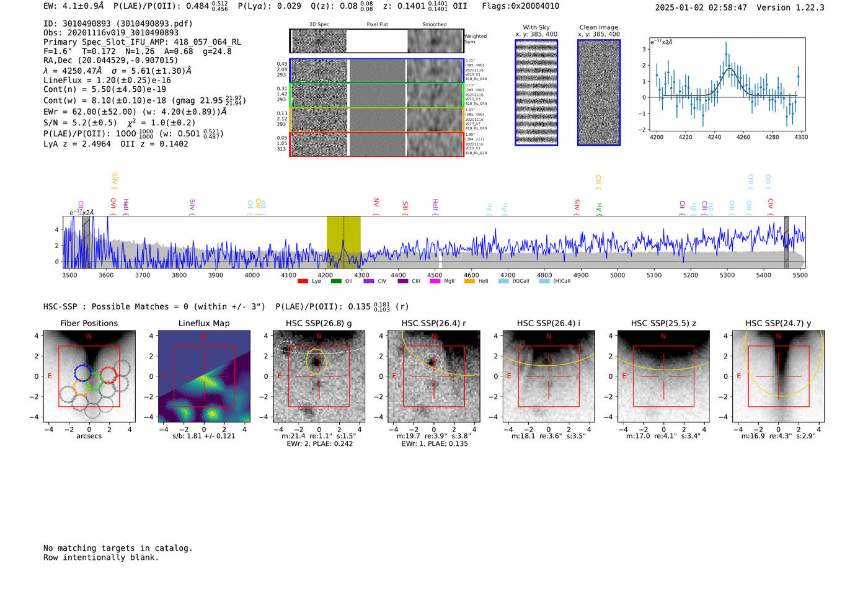
Task: Click the blue fiber circle in Fiber Positions
Action: (83, 373)
